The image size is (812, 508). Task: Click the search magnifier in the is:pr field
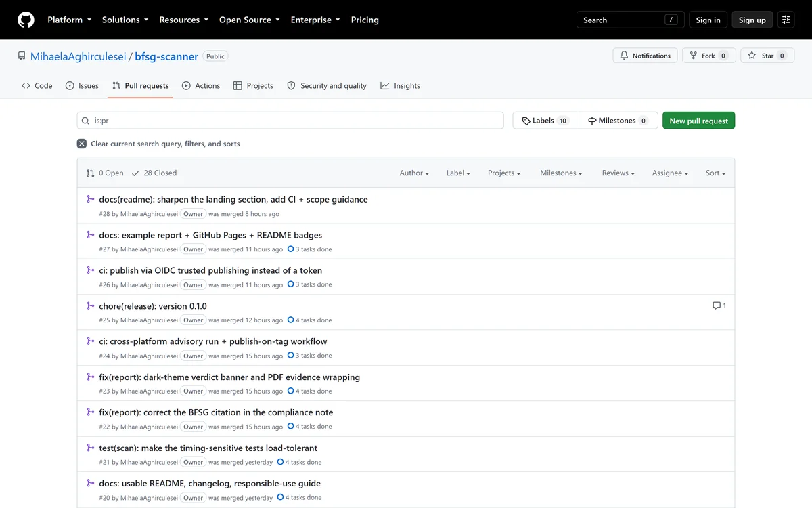(x=86, y=121)
